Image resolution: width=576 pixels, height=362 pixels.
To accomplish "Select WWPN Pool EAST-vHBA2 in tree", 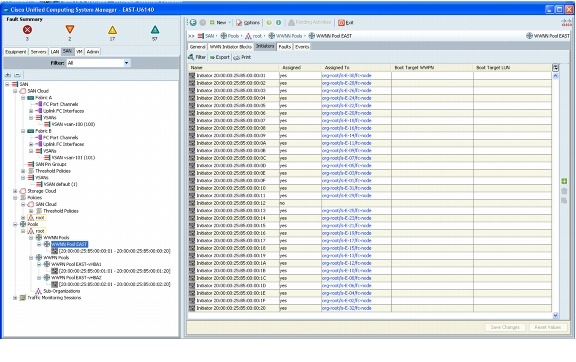I will (x=76, y=278).
